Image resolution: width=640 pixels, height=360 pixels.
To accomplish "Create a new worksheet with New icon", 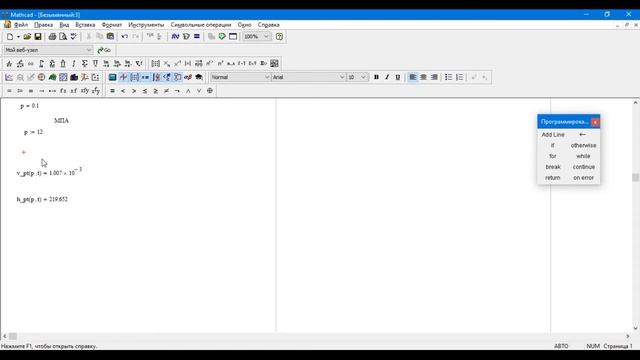I will point(9,37).
